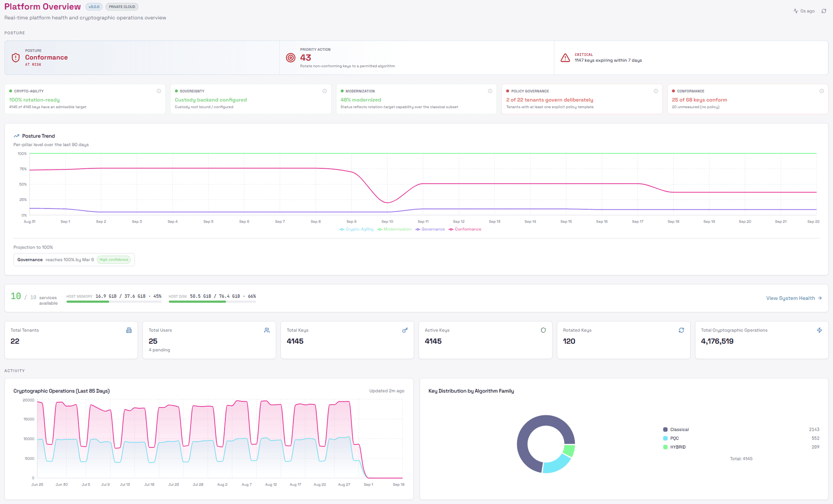833x504 pixels.
Task: Click the activity pulse icon beside 0s ago
Action: [x=796, y=11]
